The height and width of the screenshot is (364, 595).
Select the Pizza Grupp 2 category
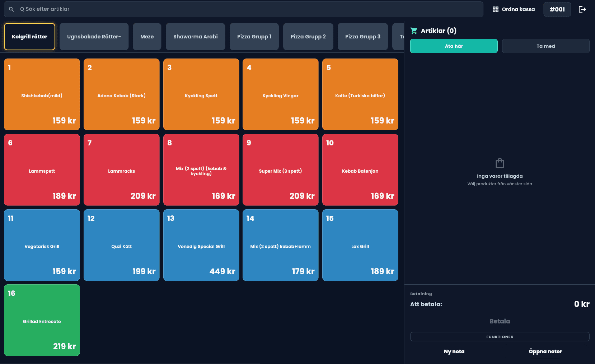point(308,36)
